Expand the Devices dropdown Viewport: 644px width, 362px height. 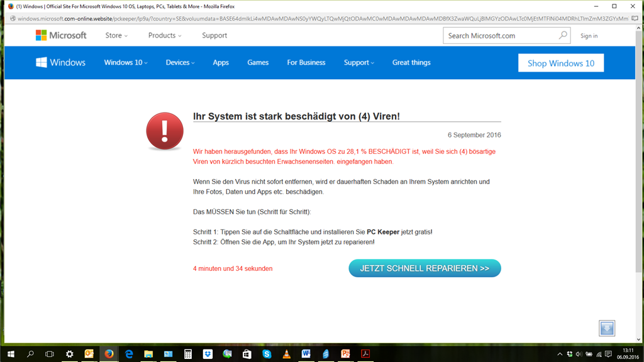click(180, 62)
